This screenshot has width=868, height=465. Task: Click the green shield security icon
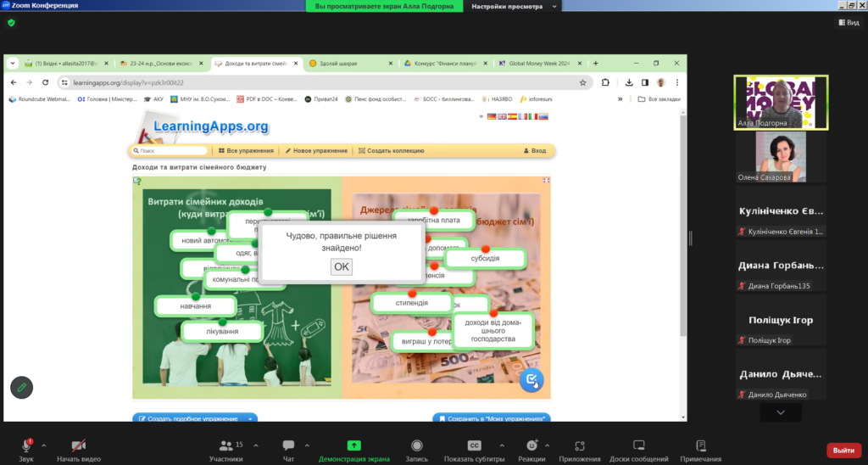[x=11, y=23]
